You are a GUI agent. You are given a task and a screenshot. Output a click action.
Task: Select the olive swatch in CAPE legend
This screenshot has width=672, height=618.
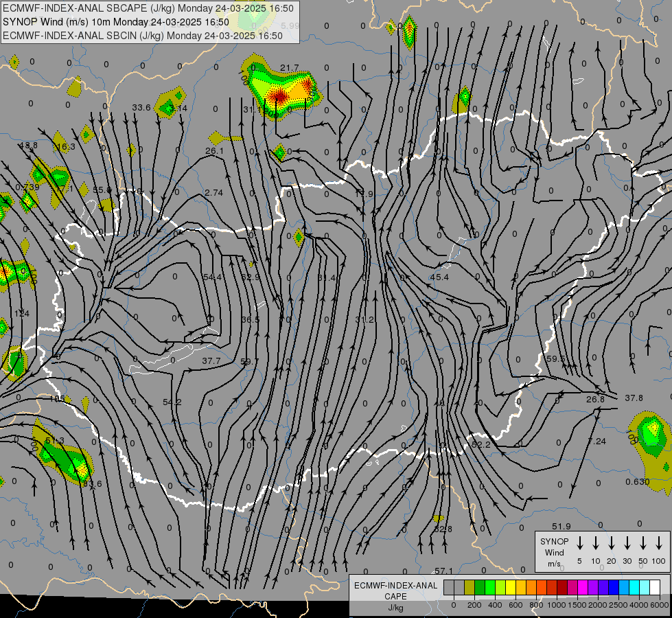tap(470, 587)
